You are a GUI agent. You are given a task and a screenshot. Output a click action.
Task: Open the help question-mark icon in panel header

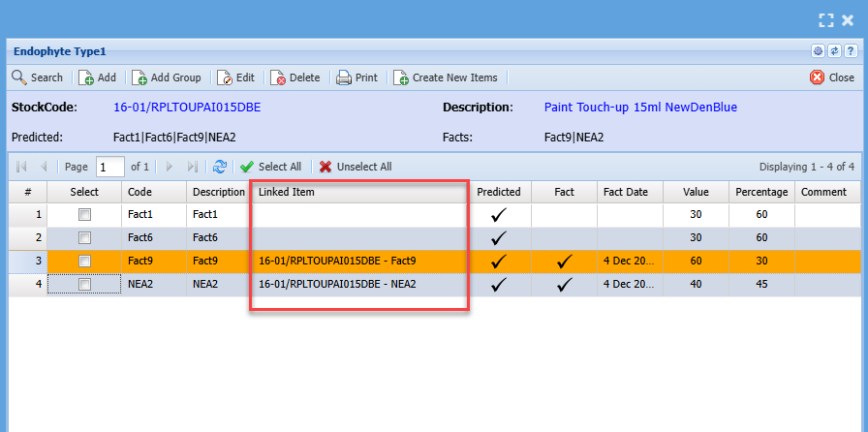pyautogui.click(x=849, y=51)
